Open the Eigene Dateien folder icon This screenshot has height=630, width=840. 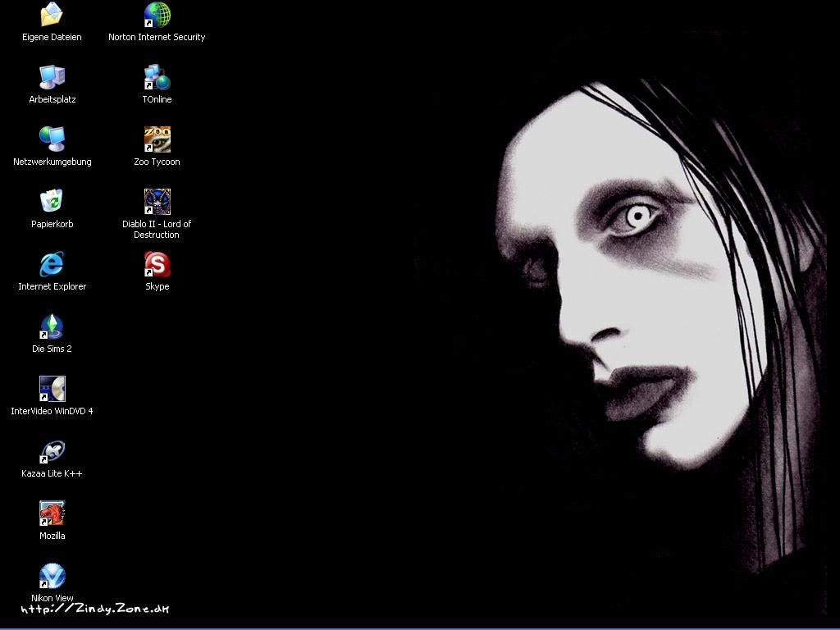(x=52, y=15)
